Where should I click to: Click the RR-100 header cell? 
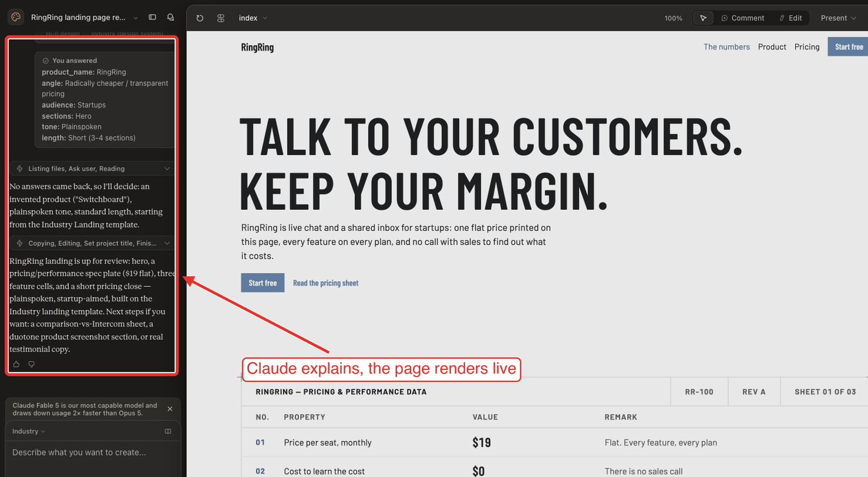point(699,392)
